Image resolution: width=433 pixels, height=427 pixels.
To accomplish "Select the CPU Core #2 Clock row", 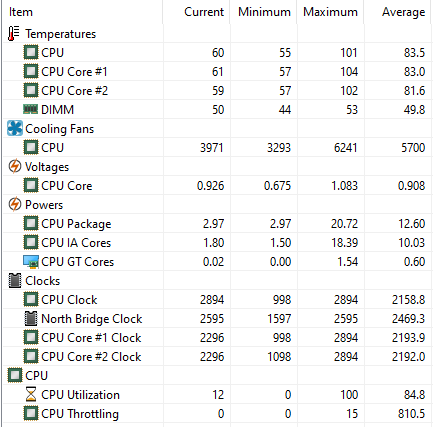I will click(x=217, y=357).
